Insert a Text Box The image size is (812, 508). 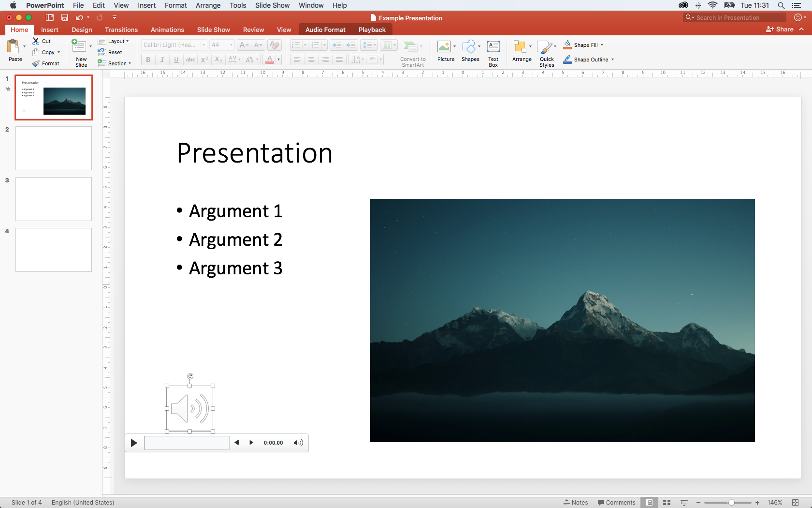[493, 47]
